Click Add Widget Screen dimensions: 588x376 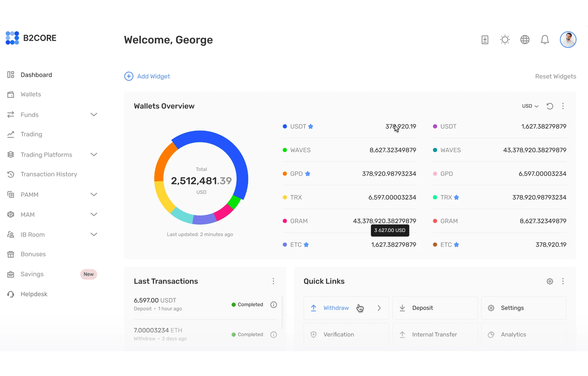147,76
